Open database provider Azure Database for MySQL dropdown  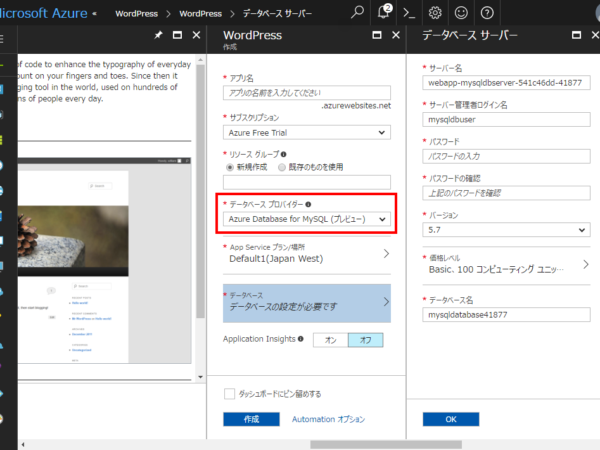307,219
